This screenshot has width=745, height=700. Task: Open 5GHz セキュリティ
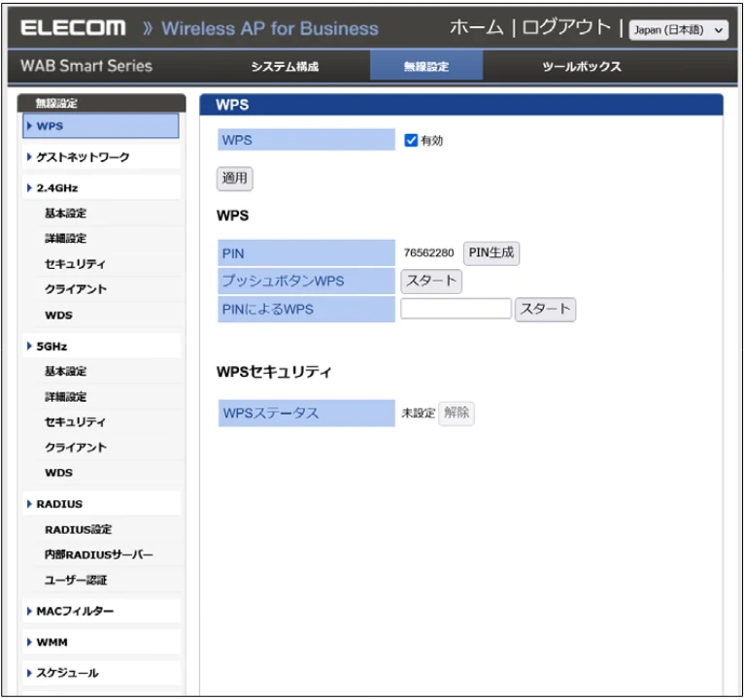[x=75, y=421]
